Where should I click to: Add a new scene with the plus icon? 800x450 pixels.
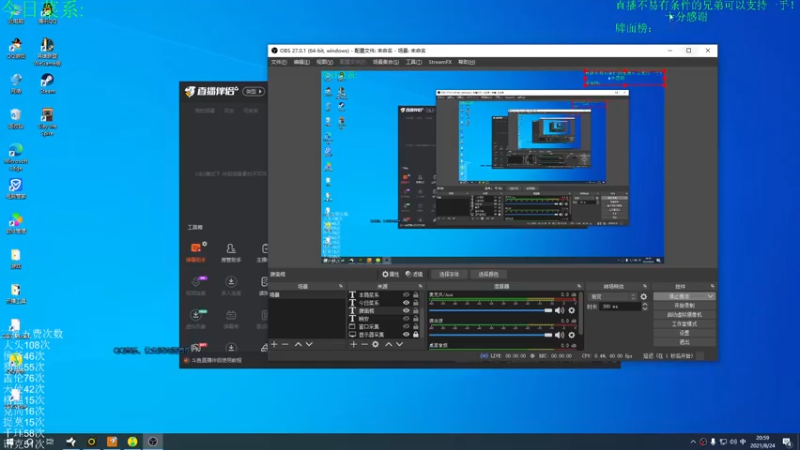274,344
